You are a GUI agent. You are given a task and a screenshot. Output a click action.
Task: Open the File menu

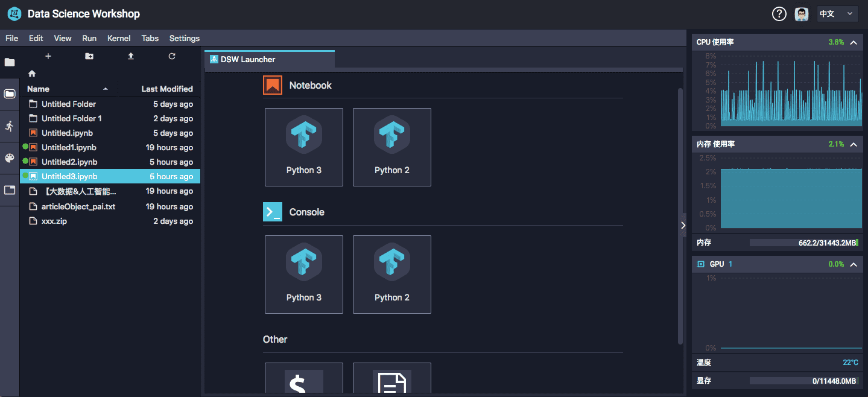(11, 38)
